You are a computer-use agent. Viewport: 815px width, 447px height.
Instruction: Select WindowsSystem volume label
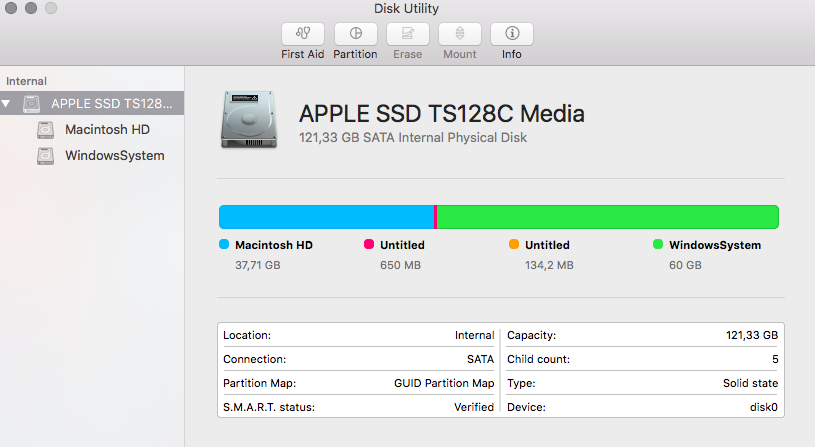pos(114,155)
